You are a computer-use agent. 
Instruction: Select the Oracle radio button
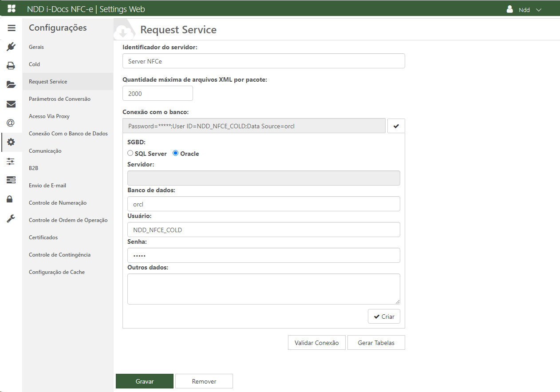pyautogui.click(x=176, y=153)
